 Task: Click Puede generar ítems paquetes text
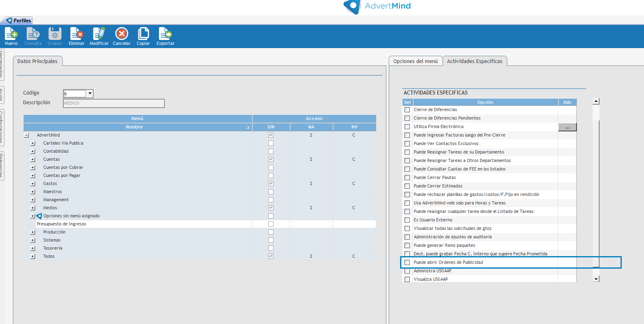tap(444, 246)
